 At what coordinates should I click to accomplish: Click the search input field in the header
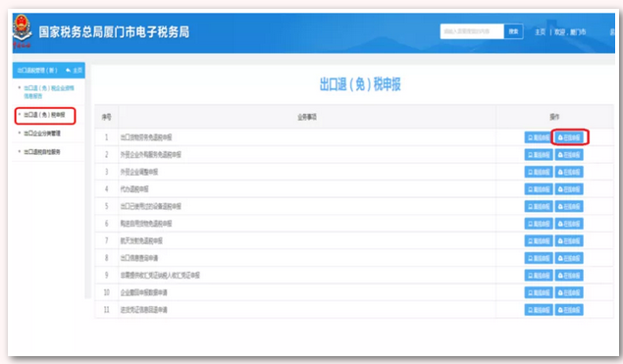(472, 31)
